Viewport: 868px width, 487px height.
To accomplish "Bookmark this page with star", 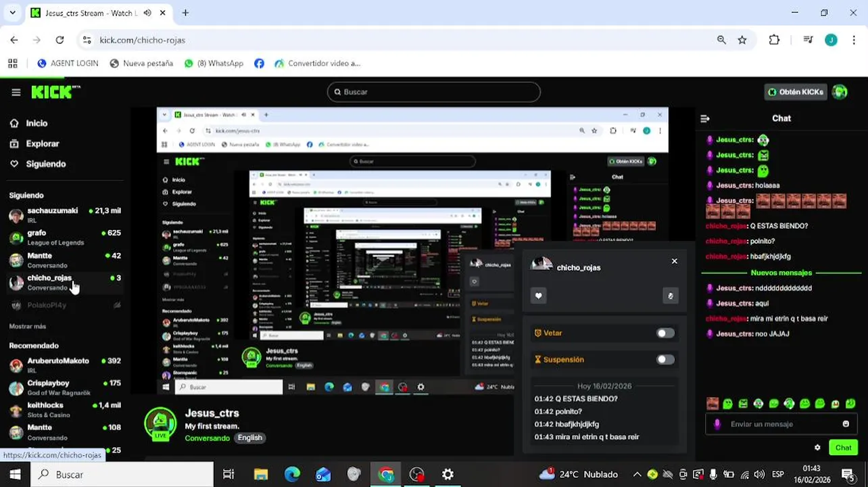I will 742,40.
